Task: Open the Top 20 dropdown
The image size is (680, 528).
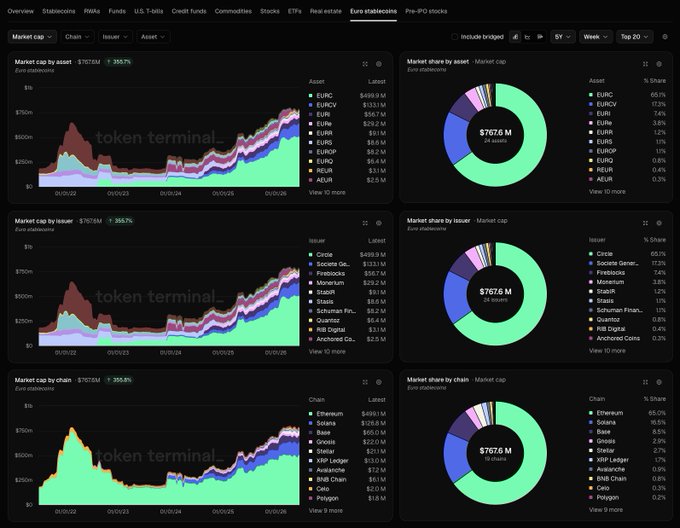Action: pyautogui.click(x=634, y=37)
